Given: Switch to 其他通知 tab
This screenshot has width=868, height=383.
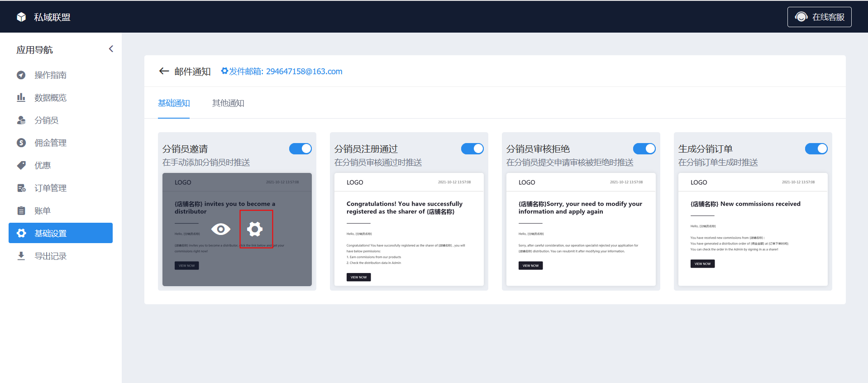Looking at the screenshot, I should click(228, 103).
